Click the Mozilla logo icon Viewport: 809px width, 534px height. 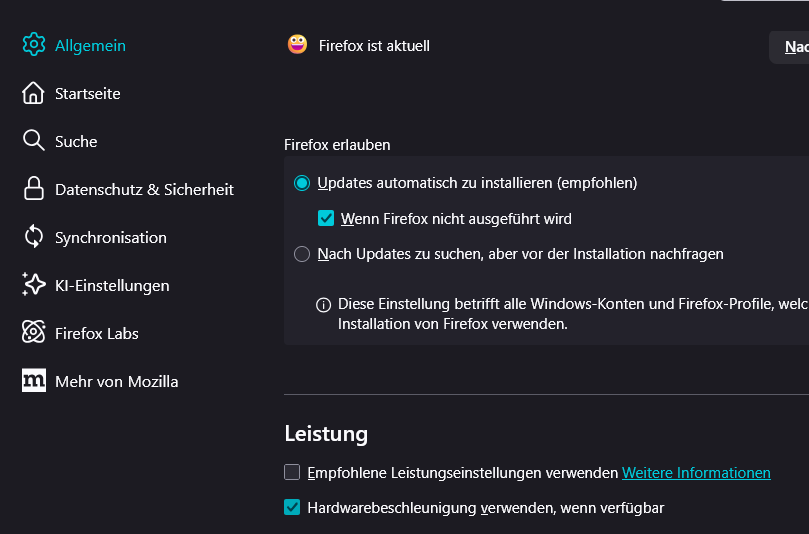pyautogui.click(x=34, y=381)
